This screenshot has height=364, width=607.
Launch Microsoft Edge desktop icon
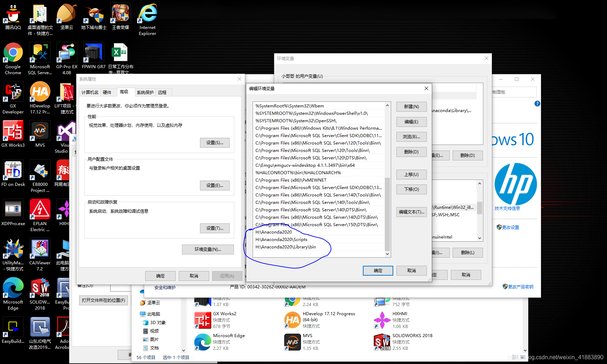coord(13,294)
